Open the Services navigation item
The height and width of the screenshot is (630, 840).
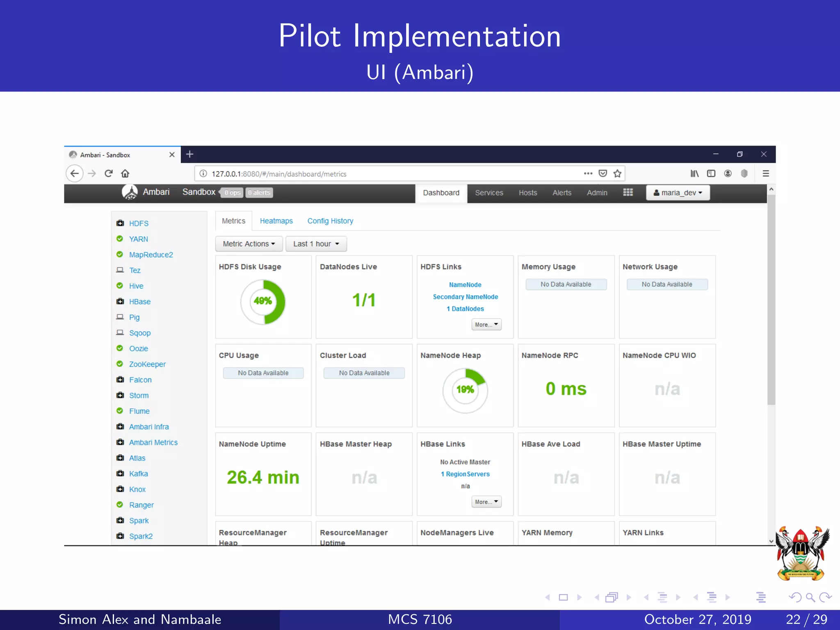[x=489, y=193]
